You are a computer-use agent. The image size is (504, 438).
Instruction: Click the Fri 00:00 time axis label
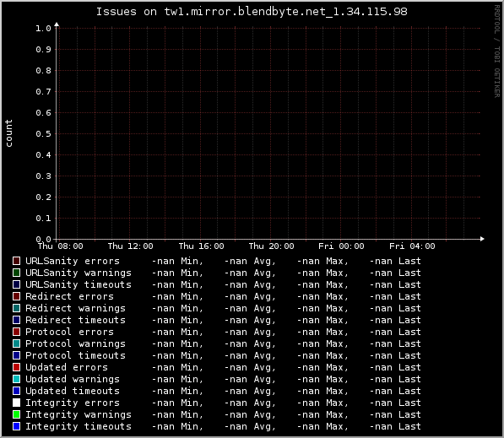pyautogui.click(x=341, y=246)
